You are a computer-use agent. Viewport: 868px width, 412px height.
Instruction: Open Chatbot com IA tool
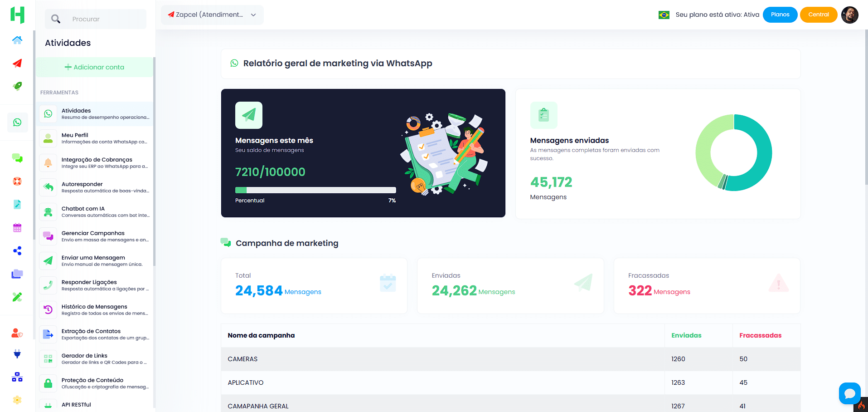click(95, 212)
